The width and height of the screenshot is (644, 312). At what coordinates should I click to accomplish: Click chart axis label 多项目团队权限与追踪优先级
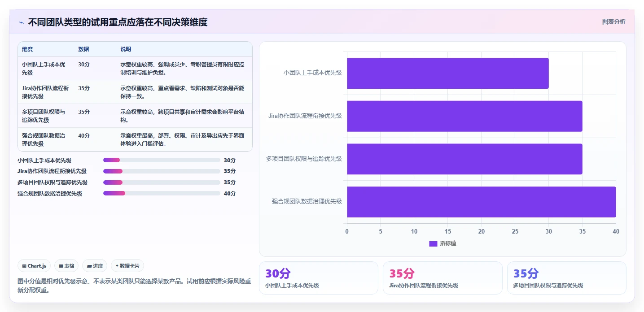(x=304, y=159)
